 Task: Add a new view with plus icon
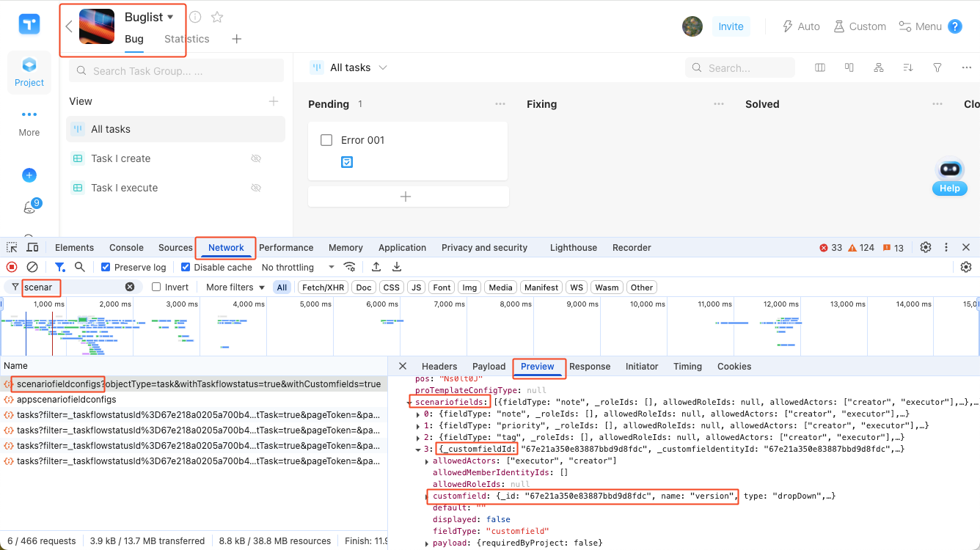[x=274, y=101]
